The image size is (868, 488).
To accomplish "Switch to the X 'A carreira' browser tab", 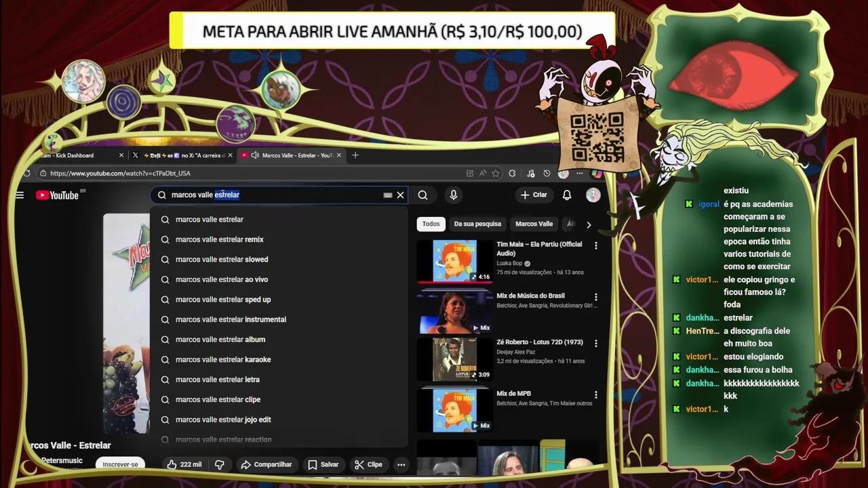I will coord(182,155).
